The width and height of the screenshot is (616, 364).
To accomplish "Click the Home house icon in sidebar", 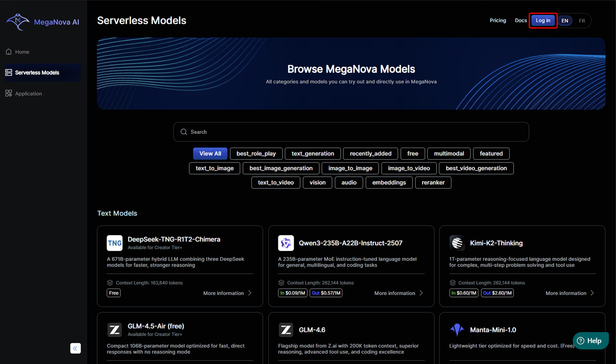I will tap(9, 52).
